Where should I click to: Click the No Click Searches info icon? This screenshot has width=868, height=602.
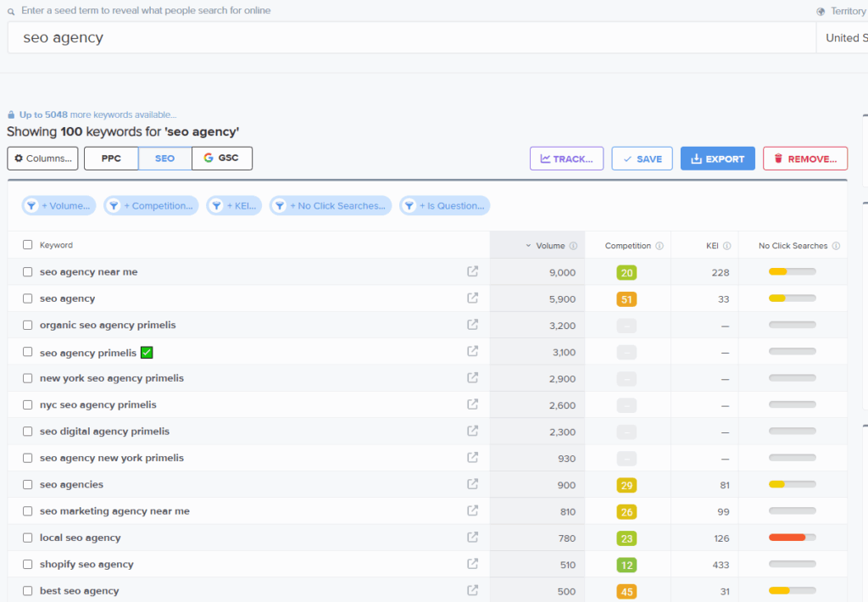tap(836, 246)
